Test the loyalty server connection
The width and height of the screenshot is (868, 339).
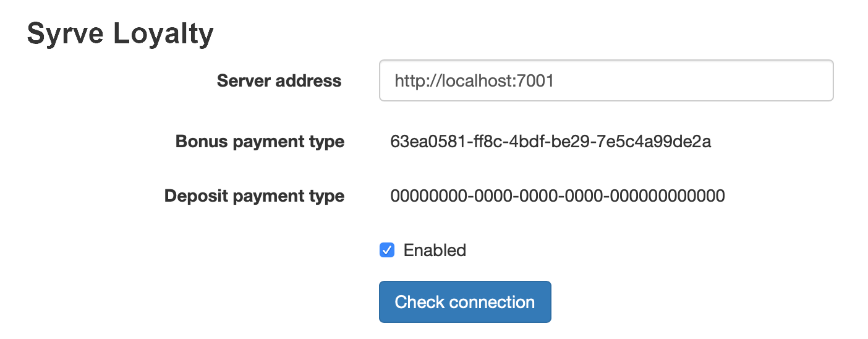click(x=465, y=302)
